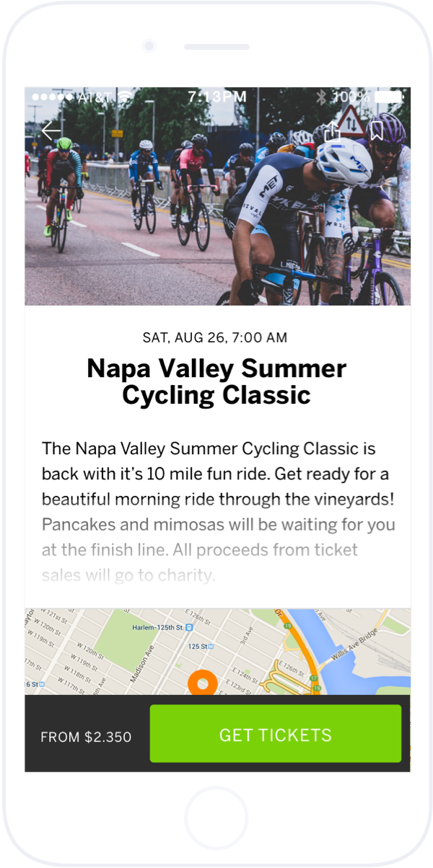Viewport: 433px width, 868px height.
Task: Click the GET TICKETS button
Action: (x=275, y=734)
